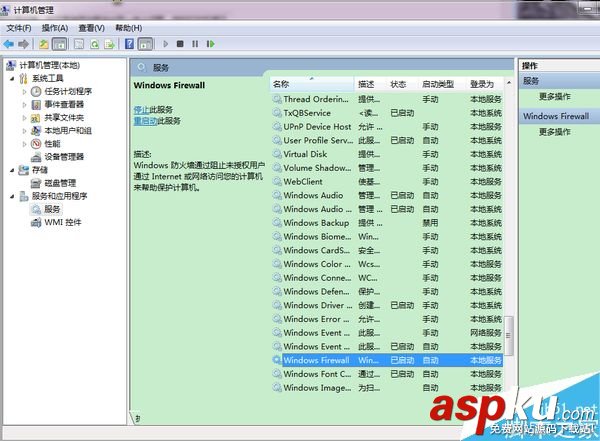Click the Export list toolbar icon
This screenshot has width=600, height=441.
(x=109, y=44)
